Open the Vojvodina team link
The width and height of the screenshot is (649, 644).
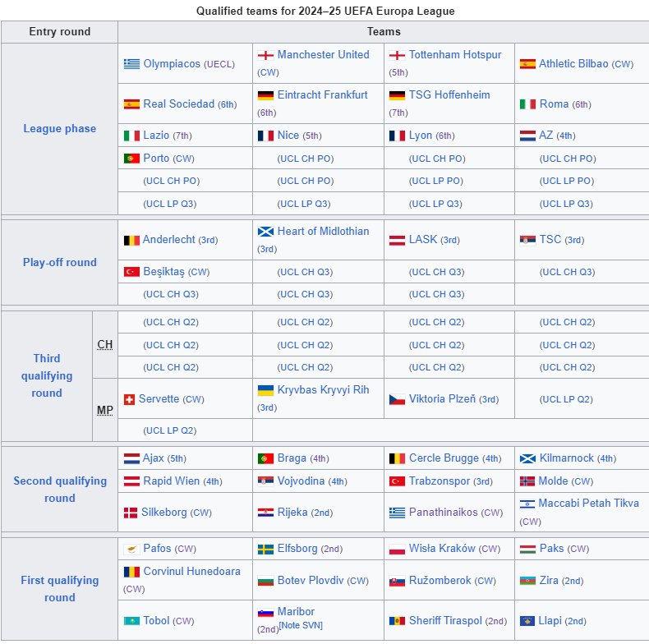point(301,481)
